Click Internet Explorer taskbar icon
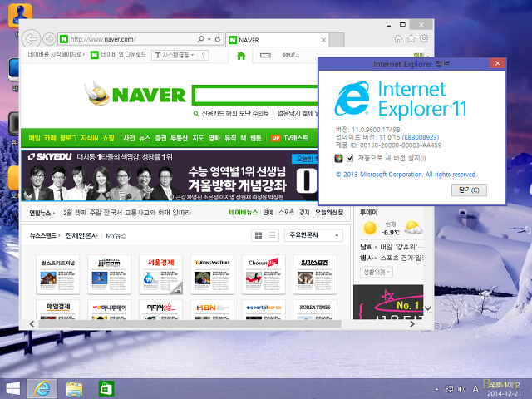 pyautogui.click(x=42, y=388)
